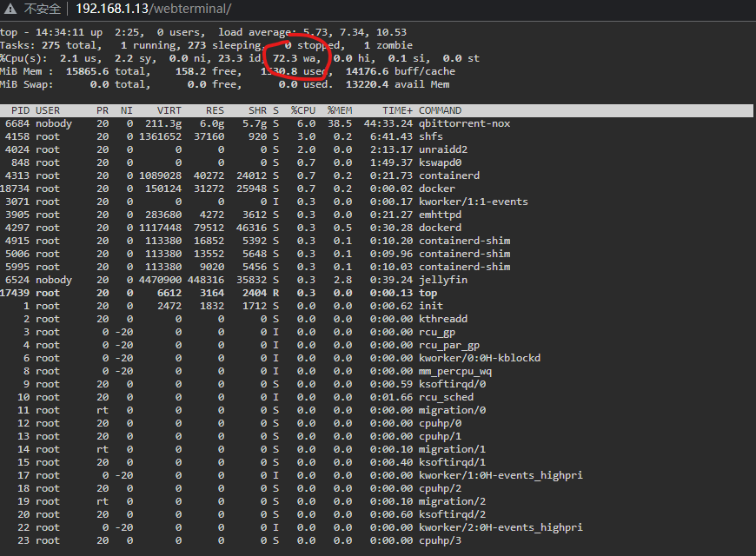Click the VIRT column header

[169, 110]
